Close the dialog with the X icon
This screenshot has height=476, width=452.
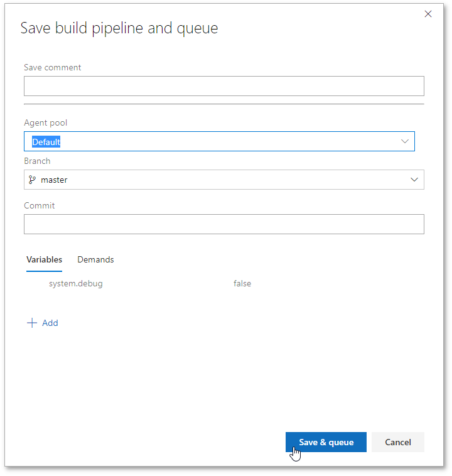click(428, 14)
